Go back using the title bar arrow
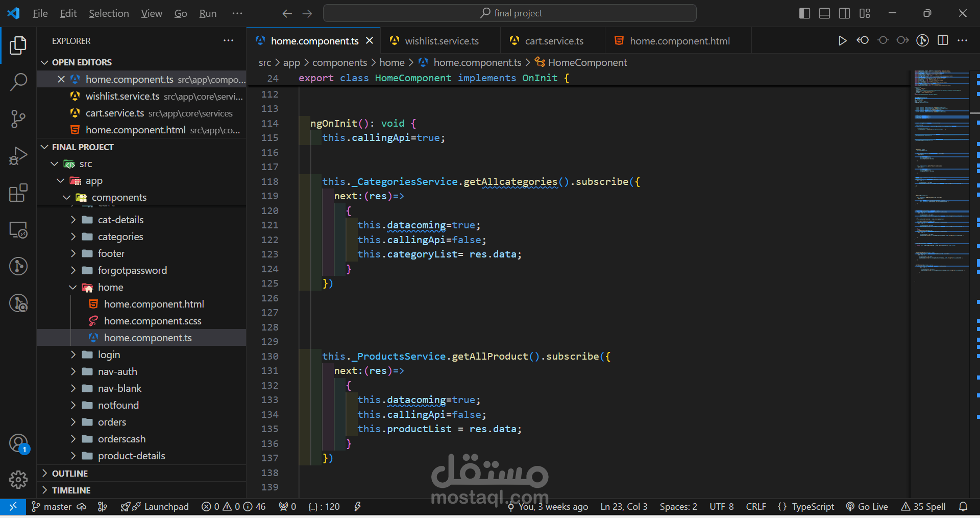Screen dimensions: 980x518 coord(287,13)
